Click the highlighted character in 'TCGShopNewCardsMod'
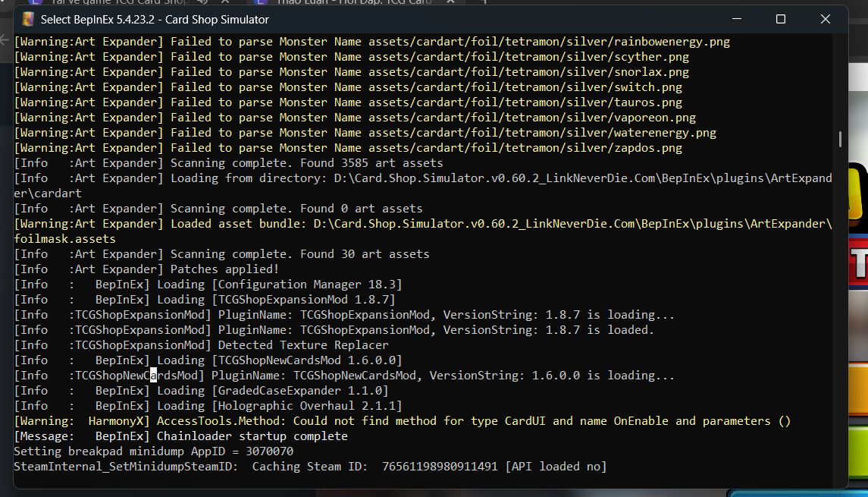This screenshot has height=497, width=868. (152, 376)
